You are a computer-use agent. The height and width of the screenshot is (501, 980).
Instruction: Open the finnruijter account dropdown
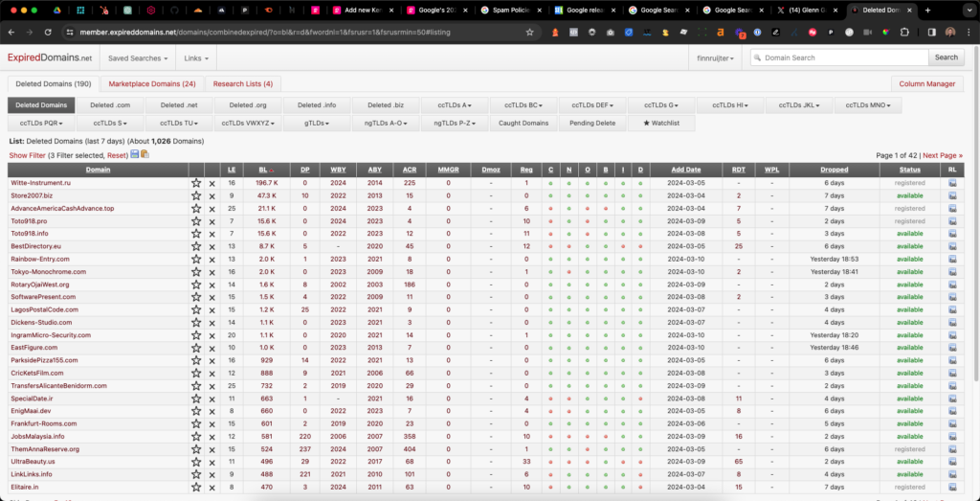coord(716,57)
